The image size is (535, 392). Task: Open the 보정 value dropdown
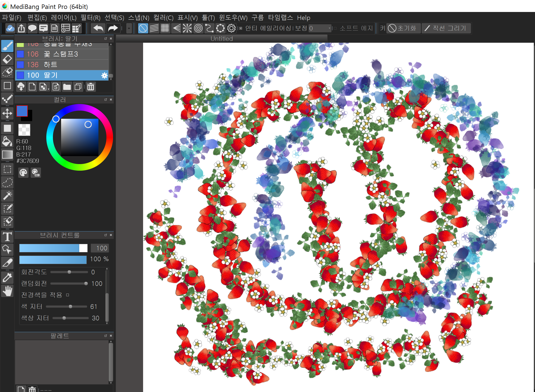(x=329, y=28)
